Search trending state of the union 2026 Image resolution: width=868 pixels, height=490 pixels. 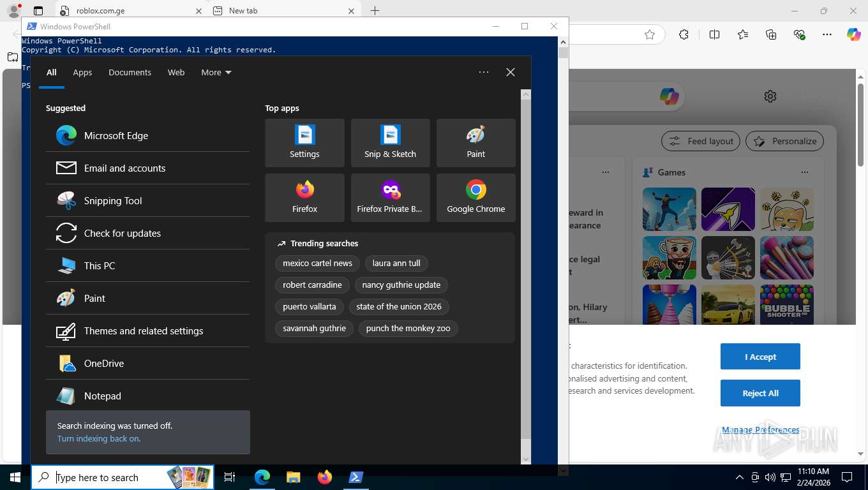(x=399, y=306)
